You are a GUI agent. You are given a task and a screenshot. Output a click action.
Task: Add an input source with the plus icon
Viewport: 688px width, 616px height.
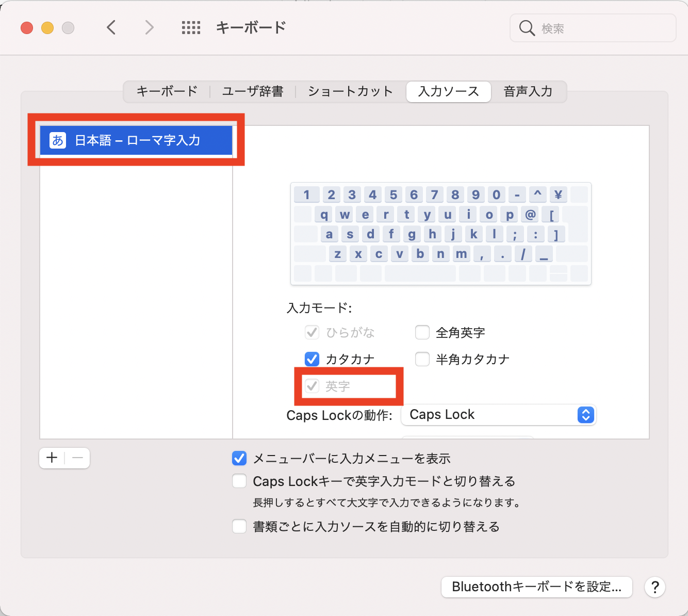51,458
